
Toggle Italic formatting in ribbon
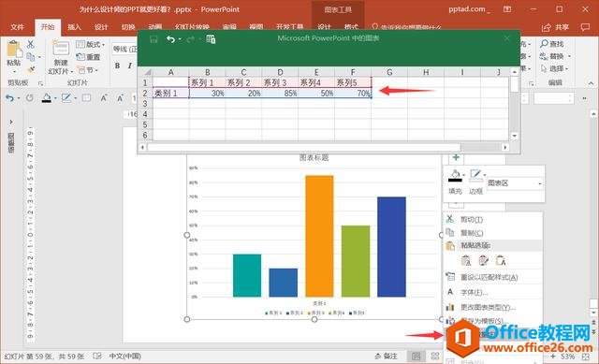pos(130,66)
